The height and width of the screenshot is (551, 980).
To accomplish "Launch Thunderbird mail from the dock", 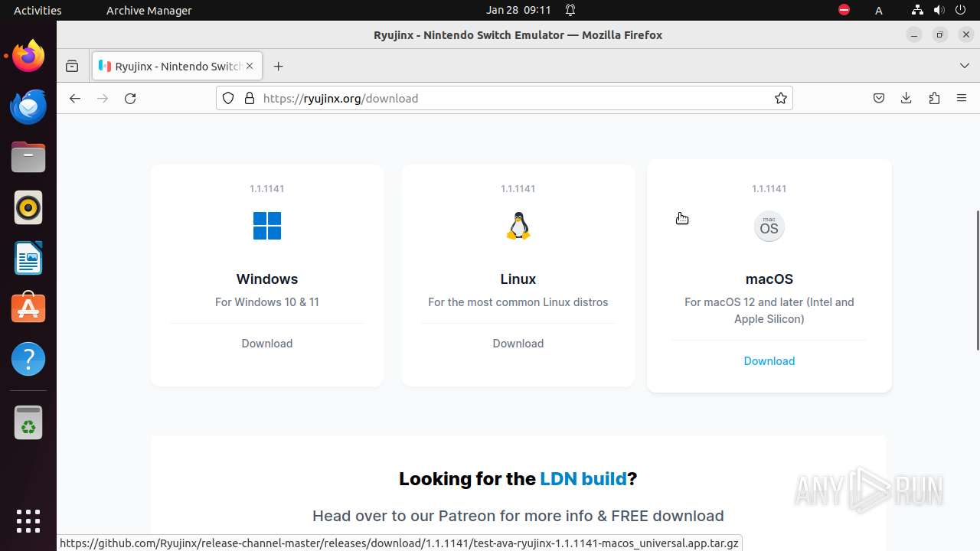I will (x=28, y=106).
